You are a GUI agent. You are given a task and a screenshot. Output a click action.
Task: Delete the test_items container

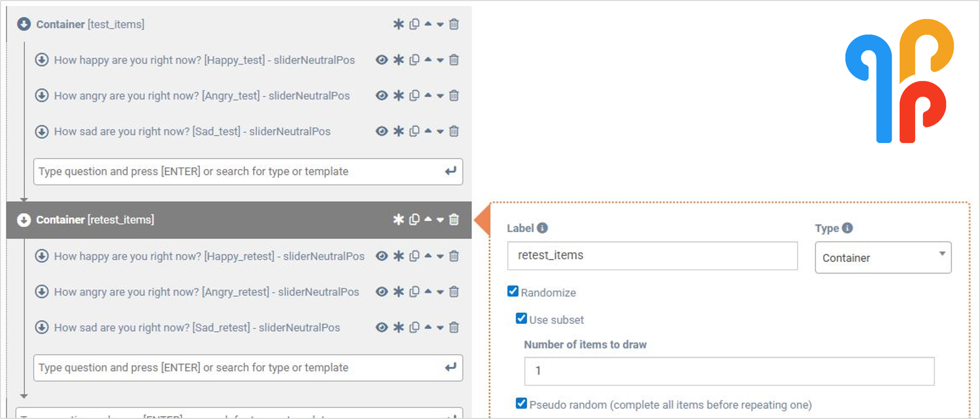pos(454,24)
